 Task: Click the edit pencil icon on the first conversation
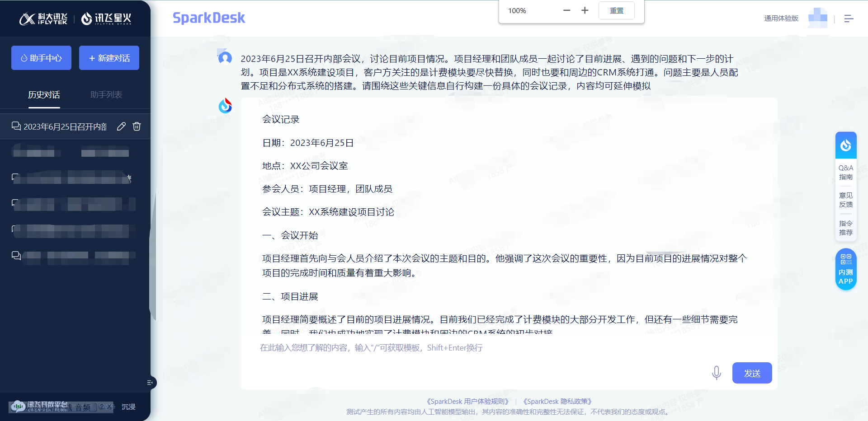[x=121, y=126]
